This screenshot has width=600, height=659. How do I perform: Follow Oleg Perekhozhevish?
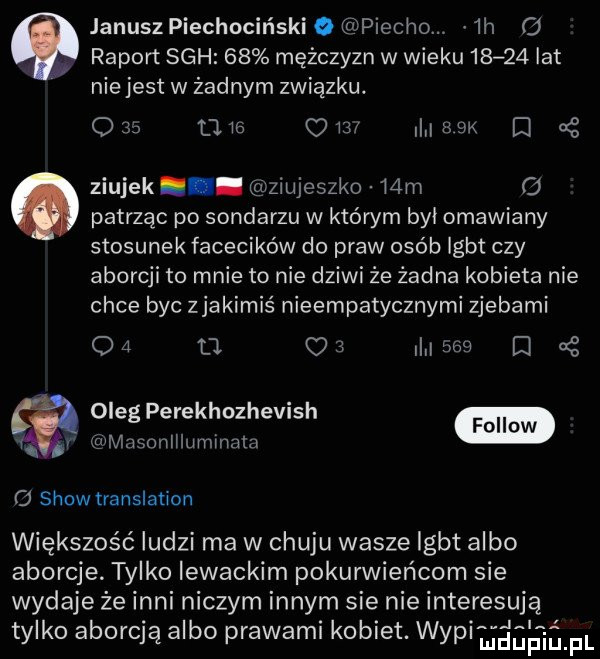coord(505,425)
